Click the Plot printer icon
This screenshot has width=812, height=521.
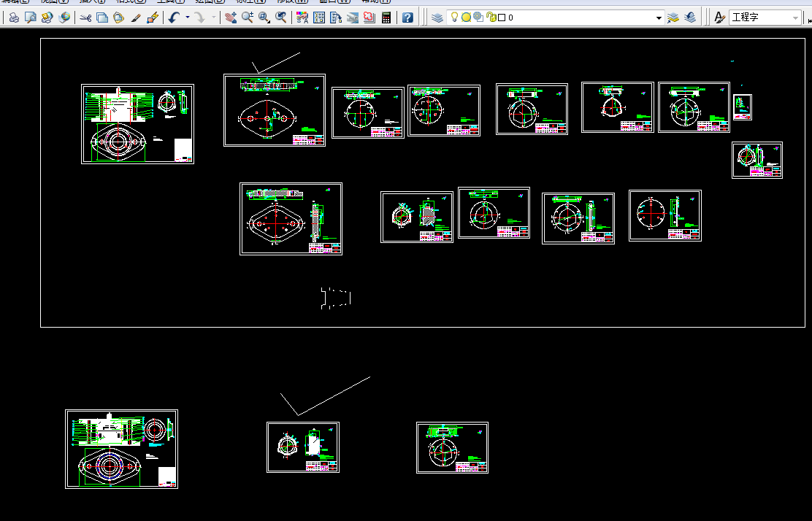pos(14,18)
